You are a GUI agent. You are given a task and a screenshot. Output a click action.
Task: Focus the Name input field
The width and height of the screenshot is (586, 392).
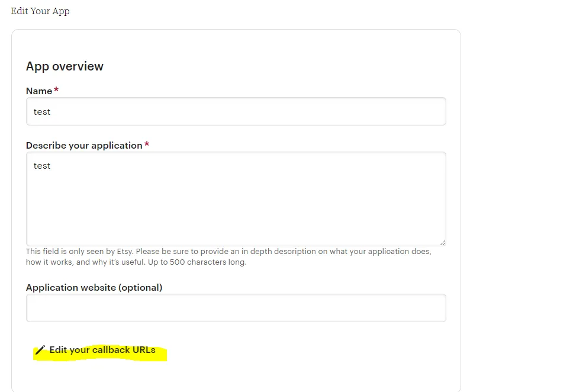point(236,111)
